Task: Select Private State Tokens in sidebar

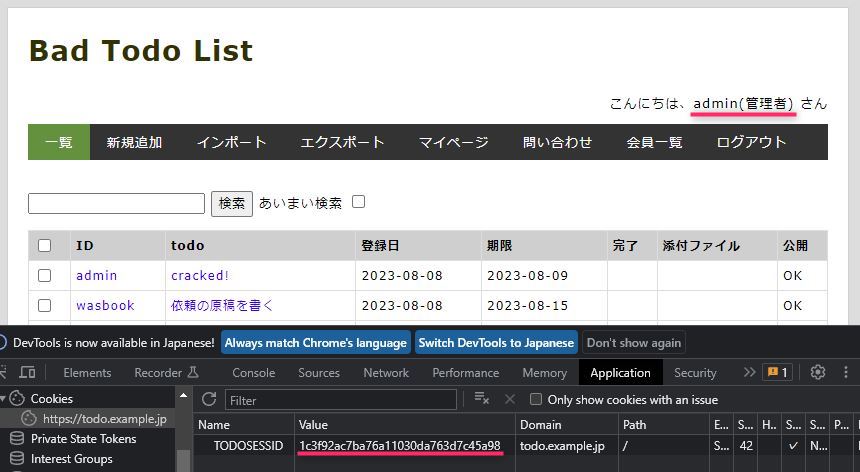Action: click(x=83, y=439)
